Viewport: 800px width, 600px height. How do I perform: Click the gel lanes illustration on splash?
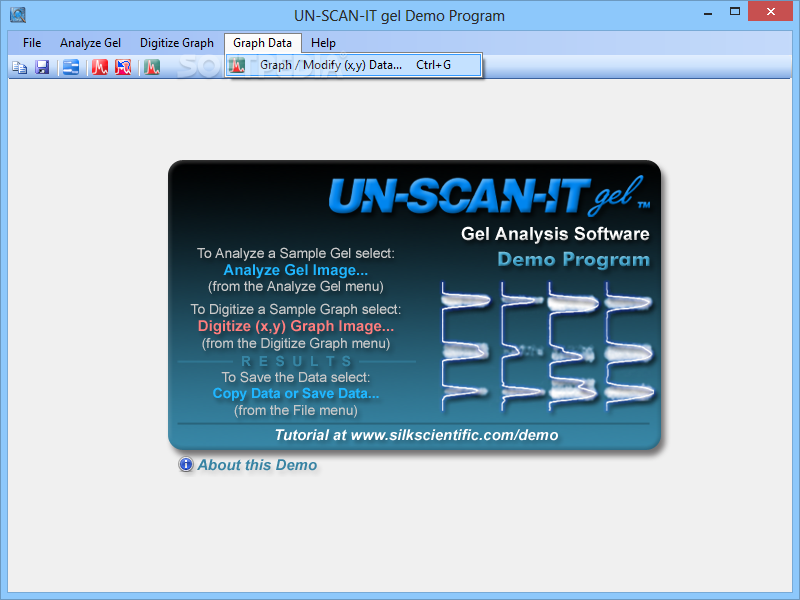click(547, 346)
